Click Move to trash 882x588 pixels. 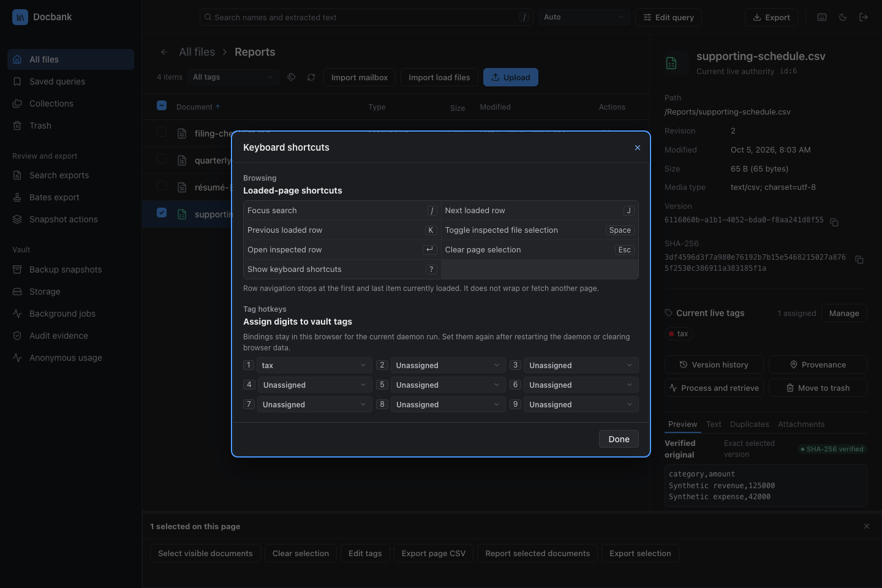pos(818,388)
